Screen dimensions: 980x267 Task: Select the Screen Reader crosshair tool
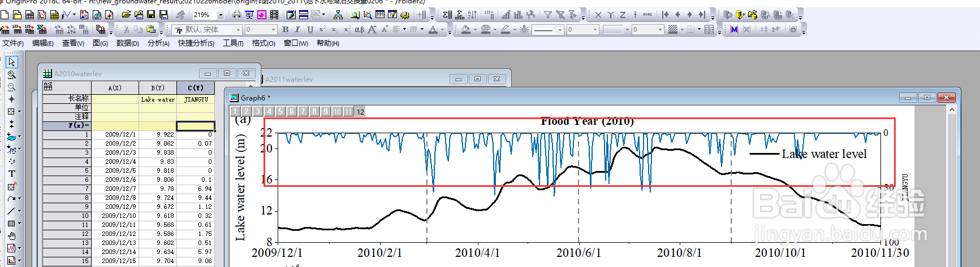coord(11,99)
